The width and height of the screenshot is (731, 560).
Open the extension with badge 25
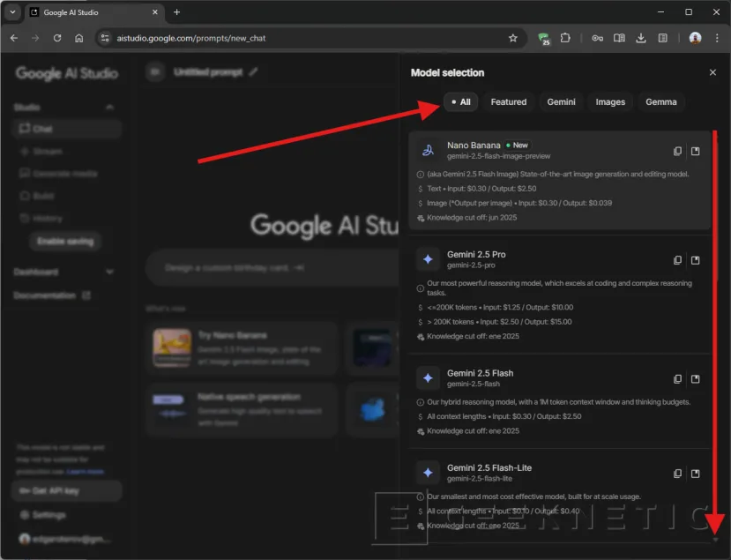543,39
